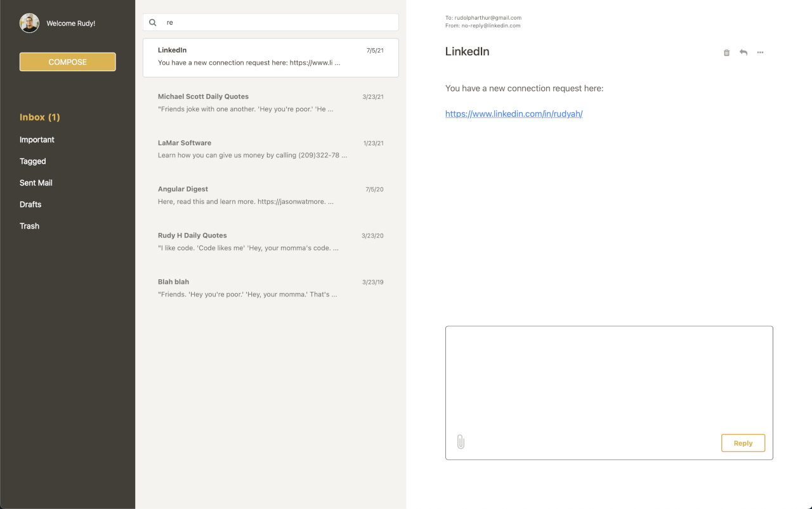Switch to the Important folder

pos(37,140)
